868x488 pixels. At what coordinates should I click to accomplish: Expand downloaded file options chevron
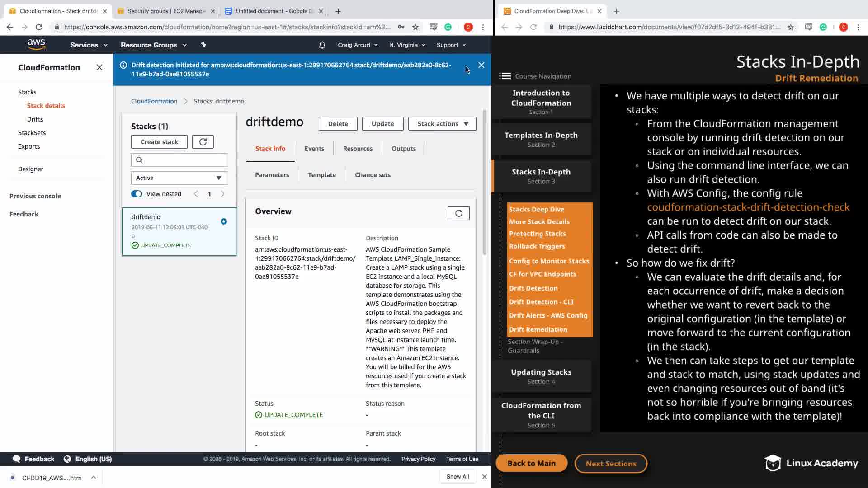[x=93, y=477]
